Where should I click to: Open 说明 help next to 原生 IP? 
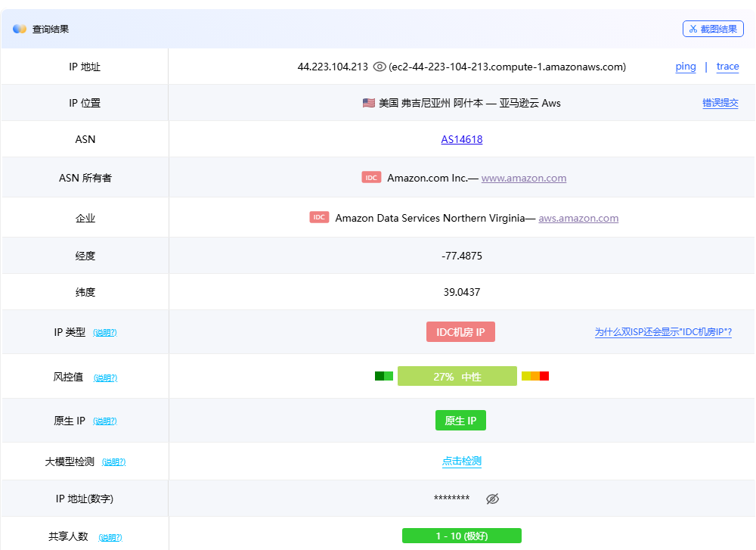click(105, 421)
